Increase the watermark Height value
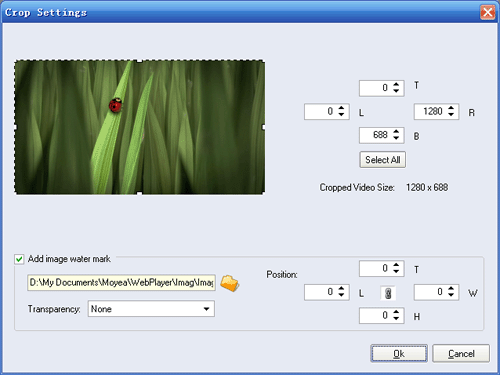Image resolution: width=500 pixels, height=375 pixels. tap(396, 312)
